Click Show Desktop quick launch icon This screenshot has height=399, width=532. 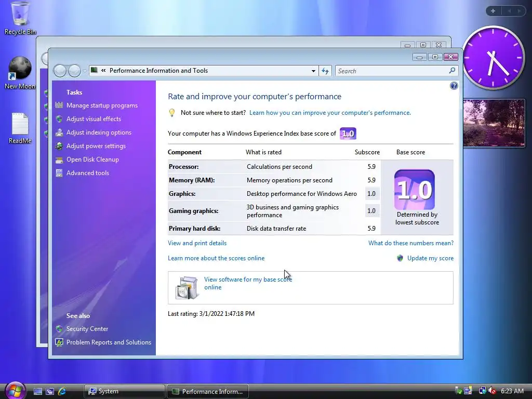(x=37, y=392)
